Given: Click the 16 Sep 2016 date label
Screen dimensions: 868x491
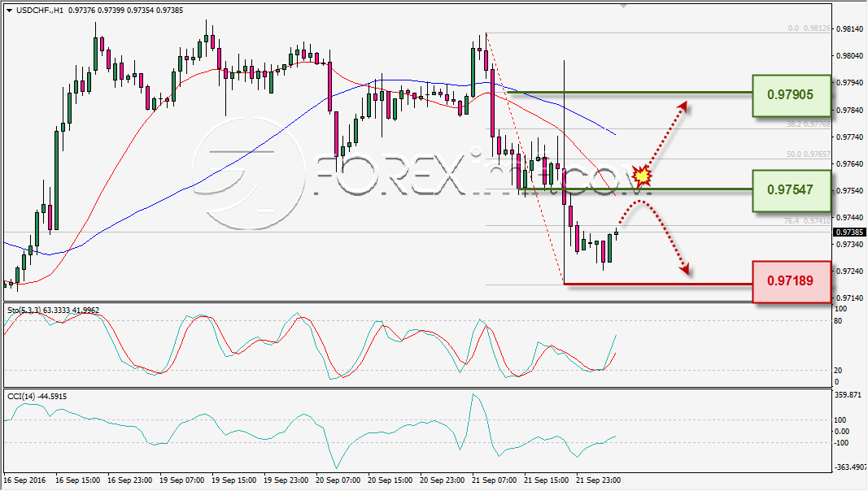Looking at the screenshot, I should [25, 480].
